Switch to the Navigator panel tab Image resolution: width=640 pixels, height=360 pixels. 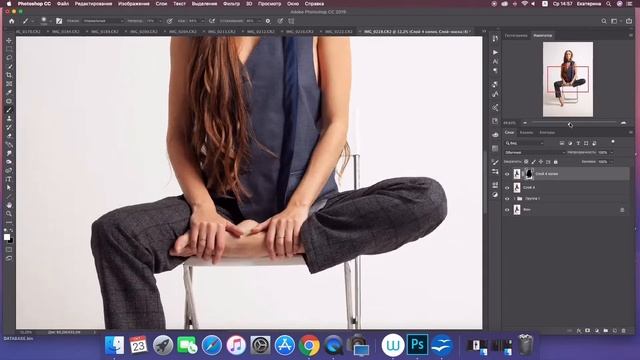[542, 36]
